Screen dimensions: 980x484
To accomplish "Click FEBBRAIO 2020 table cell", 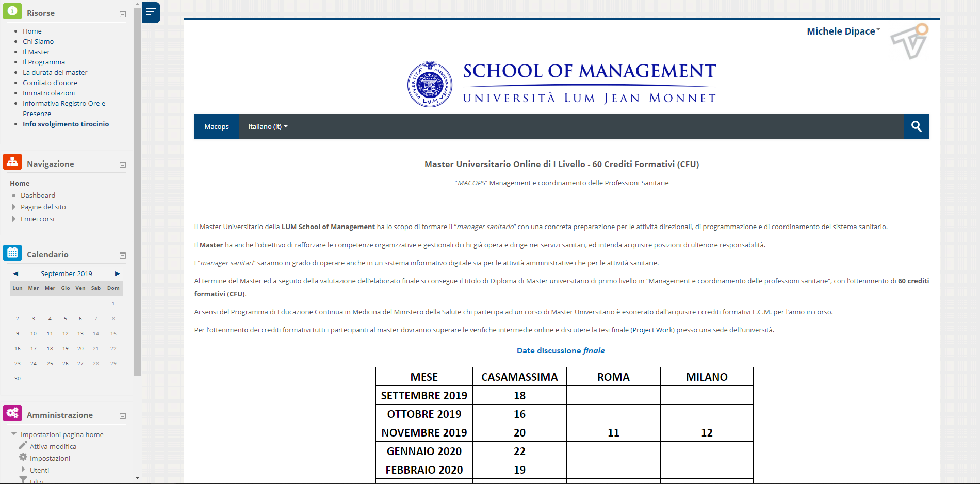I will tap(424, 470).
